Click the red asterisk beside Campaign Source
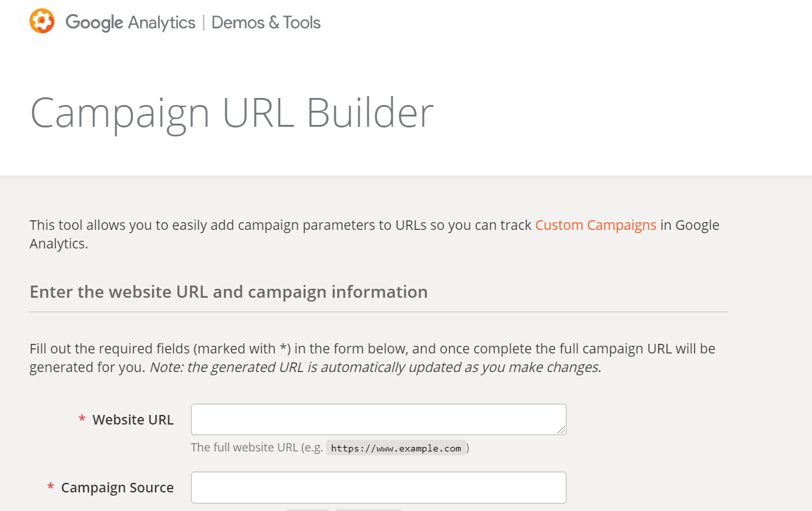This screenshot has height=511, width=812. [x=51, y=488]
